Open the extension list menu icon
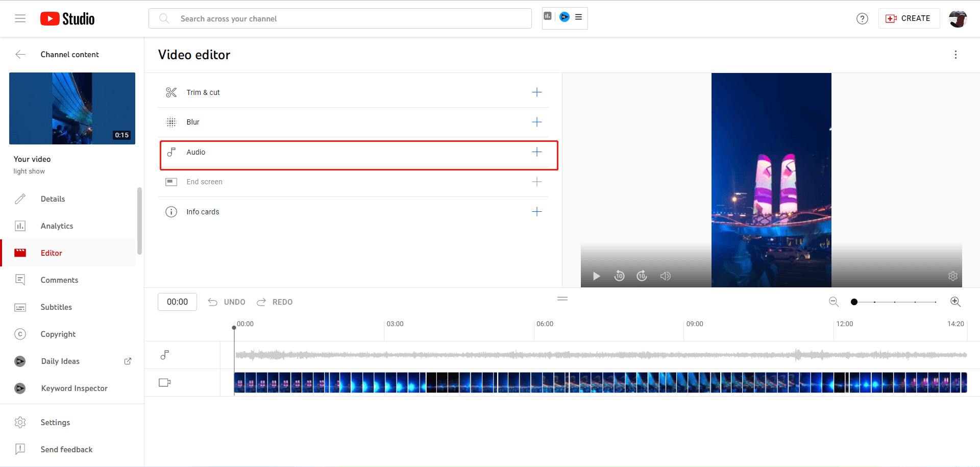Viewport: 980px width, 467px height. 579,17
